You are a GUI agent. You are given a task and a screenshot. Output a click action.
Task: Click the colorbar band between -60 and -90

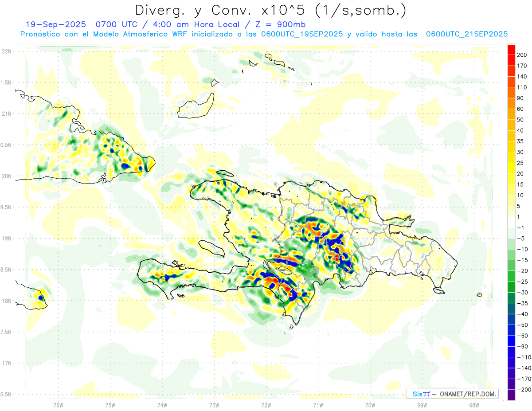click(x=512, y=341)
